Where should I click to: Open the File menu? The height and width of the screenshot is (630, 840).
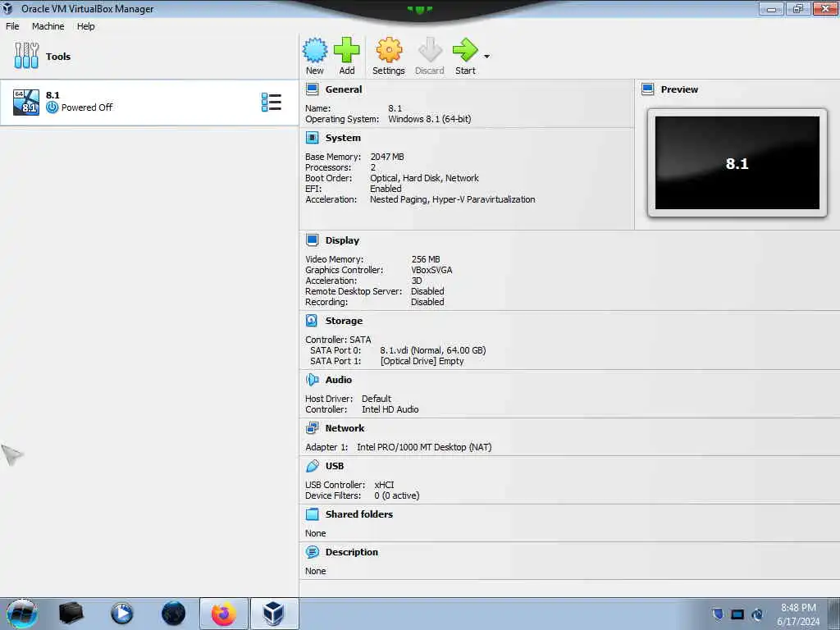coord(12,26)
